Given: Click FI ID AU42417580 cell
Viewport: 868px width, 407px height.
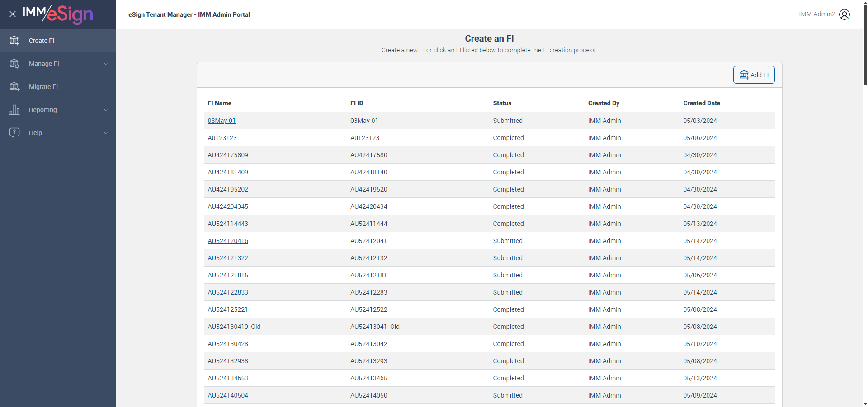Looking at the screenshot, I should (368, 155).
